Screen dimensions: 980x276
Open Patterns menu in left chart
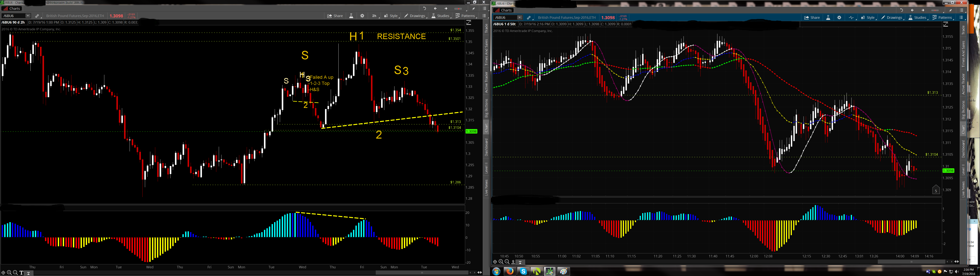coord(466,16)
